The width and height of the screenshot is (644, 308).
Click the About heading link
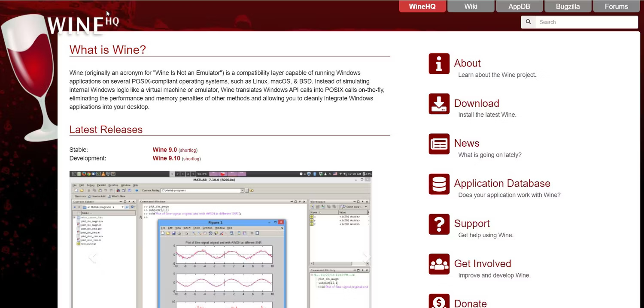(x=467, y=63)
